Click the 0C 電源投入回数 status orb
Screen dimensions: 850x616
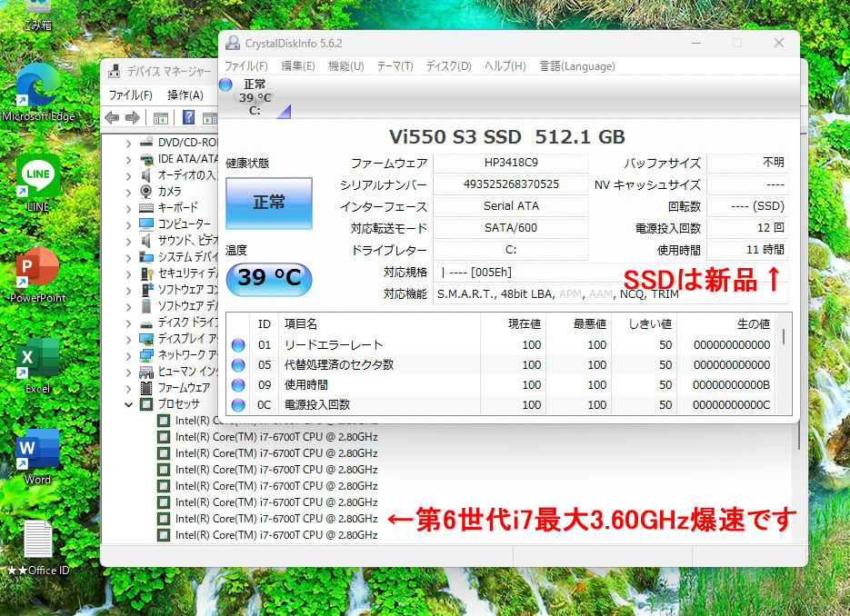238,405
